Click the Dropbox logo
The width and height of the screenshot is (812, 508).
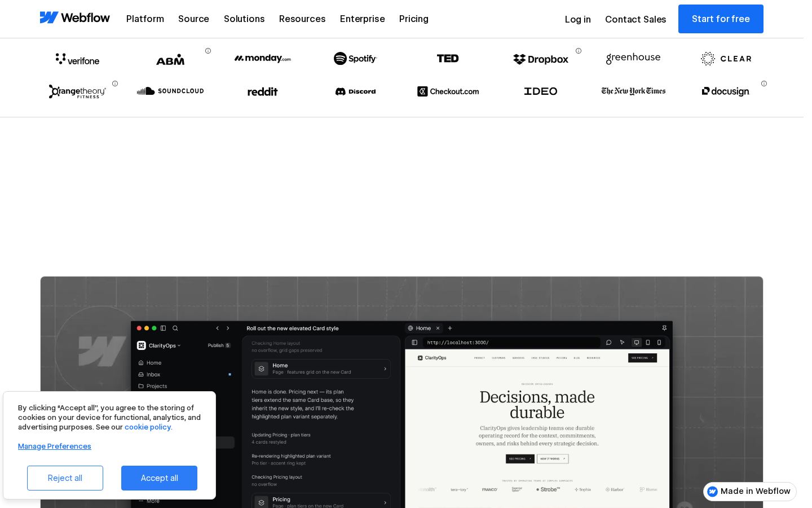pos(541,59)
